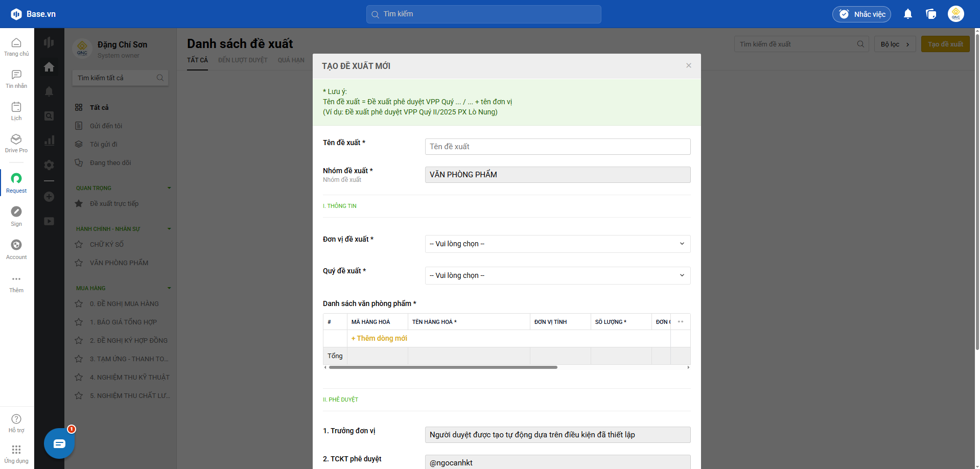The height and width of the screenshot is (469, 980).
Task: Open table column options three-dot icon
Action: 680,322
